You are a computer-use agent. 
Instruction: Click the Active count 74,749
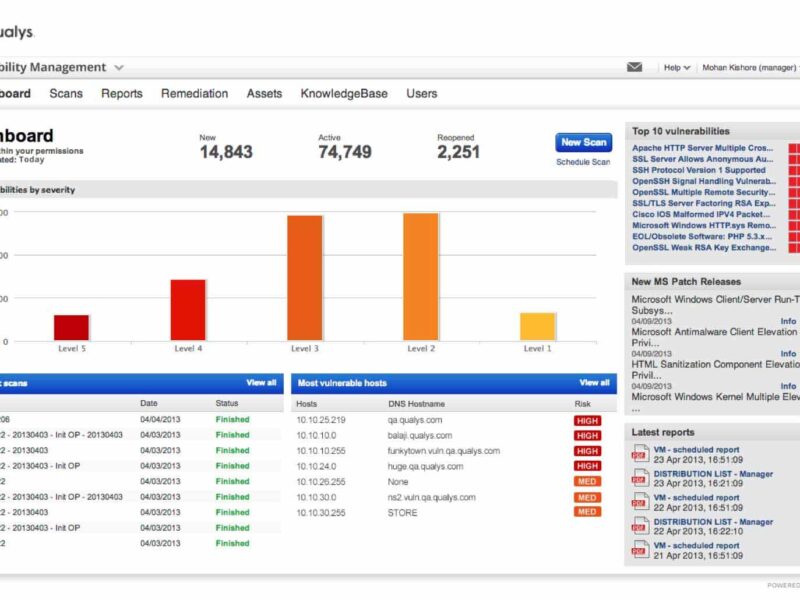345,152
